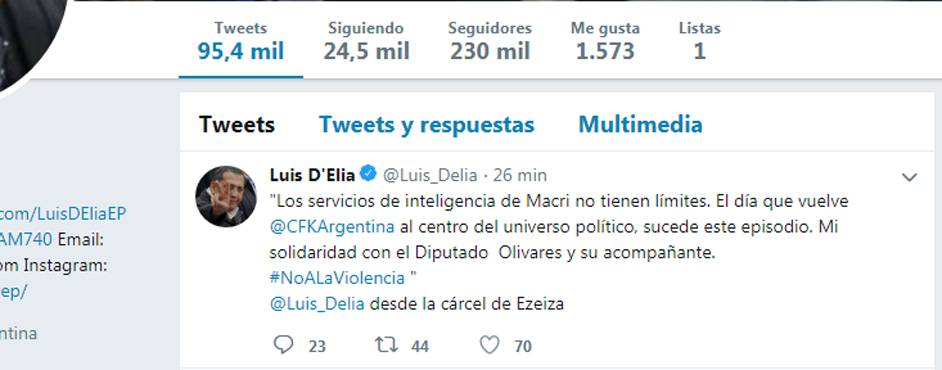The height and width of the screenshot is (370, 942).
Task: Click @Luis_Delia mention in tweet text
Action: [x=317, y=304]
